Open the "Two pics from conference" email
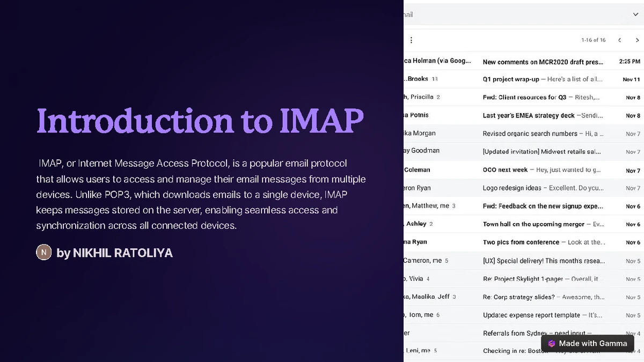 coord(523,242)
